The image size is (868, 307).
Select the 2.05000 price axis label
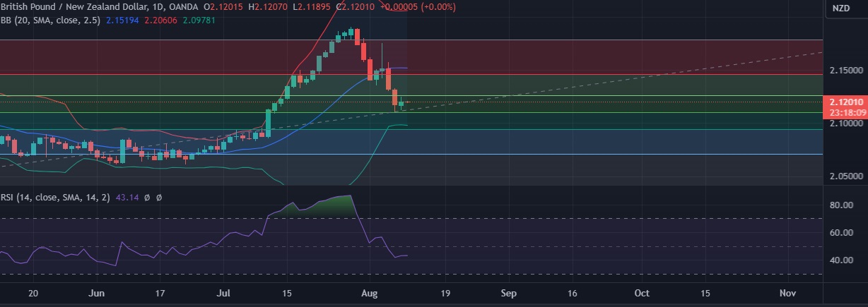click(845, 176)
